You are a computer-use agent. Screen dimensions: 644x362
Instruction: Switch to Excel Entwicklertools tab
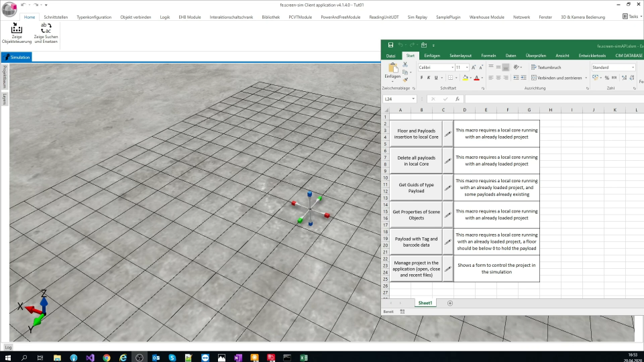(592, 56)
